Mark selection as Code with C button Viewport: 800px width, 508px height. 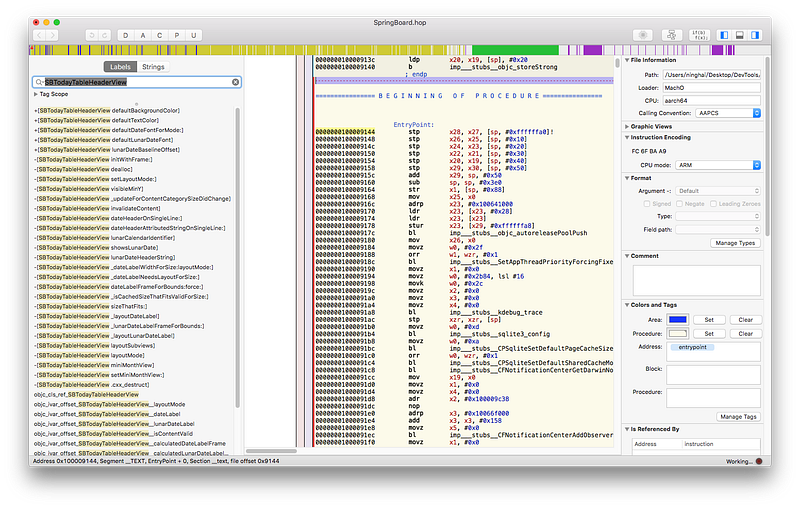click(x=160, y=35)
